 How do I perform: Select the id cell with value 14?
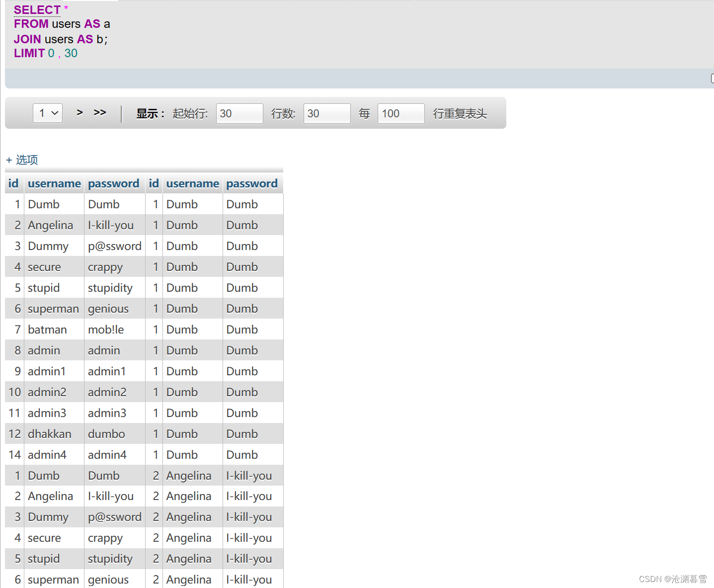point(14,455)
